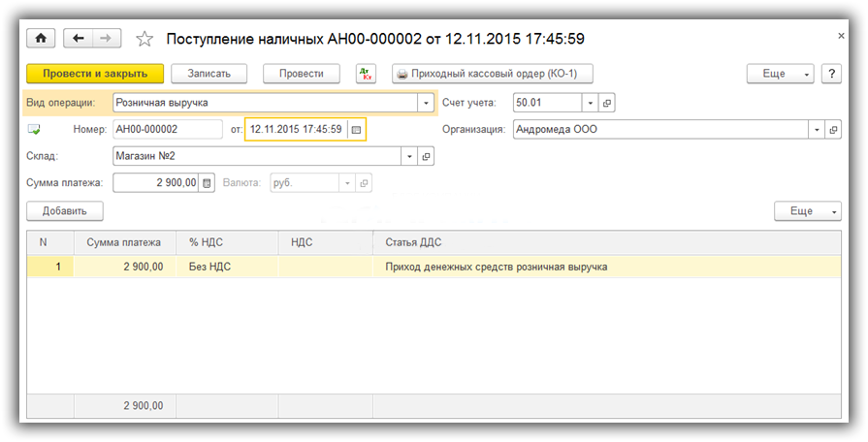Image resolution: width=868 pixels, height=442 pixels.
Task: Open calculator for Сумма платежа
Action: (x=207, y=183)
